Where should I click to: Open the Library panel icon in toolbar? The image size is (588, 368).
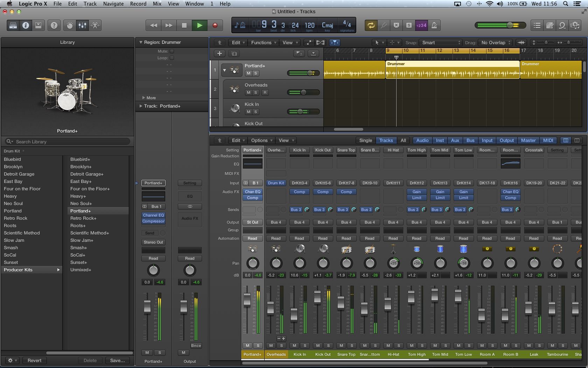click(x=13, y=25)
